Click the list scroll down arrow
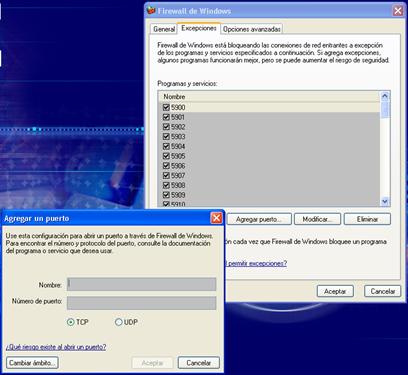Image resolution: width=408 pixels, height=375 pixels. click(385, 201)
